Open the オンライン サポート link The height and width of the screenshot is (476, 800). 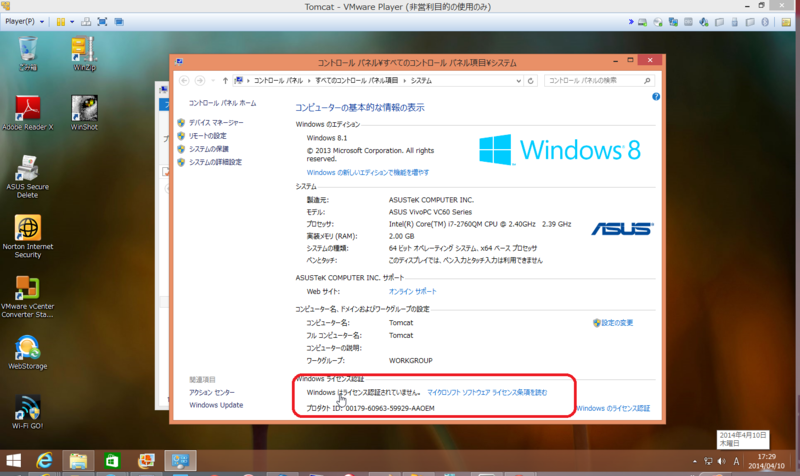coord(413,291)
